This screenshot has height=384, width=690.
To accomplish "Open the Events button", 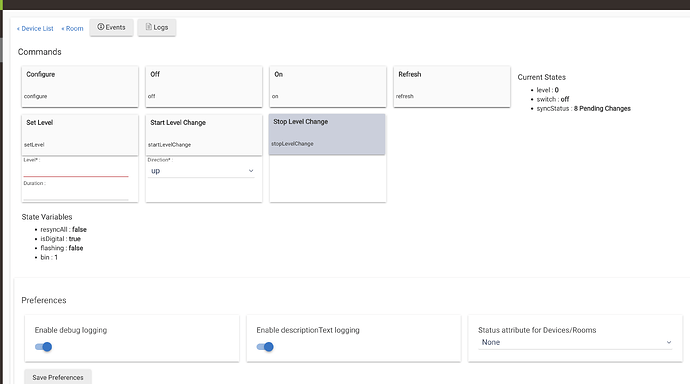I will (111, 27).
